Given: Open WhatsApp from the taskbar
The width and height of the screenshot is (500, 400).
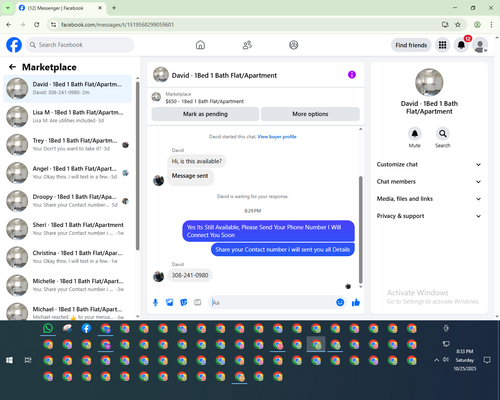Looking at the screenshot, I should tap(48, 328).
